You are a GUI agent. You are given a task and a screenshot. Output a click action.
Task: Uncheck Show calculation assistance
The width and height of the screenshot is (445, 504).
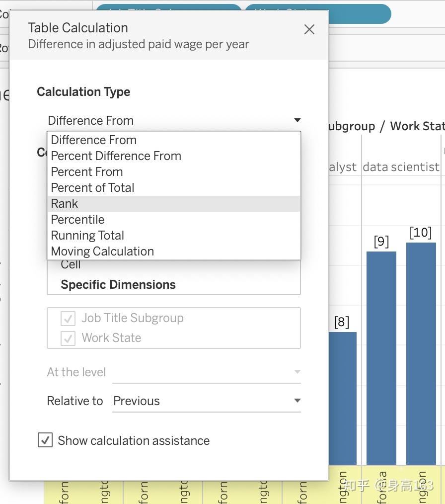click(45, 440)
